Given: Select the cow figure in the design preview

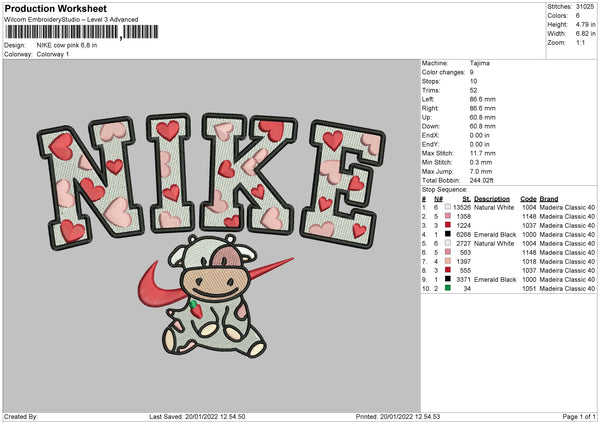Looking at the screenshot, I should [214, 297].
